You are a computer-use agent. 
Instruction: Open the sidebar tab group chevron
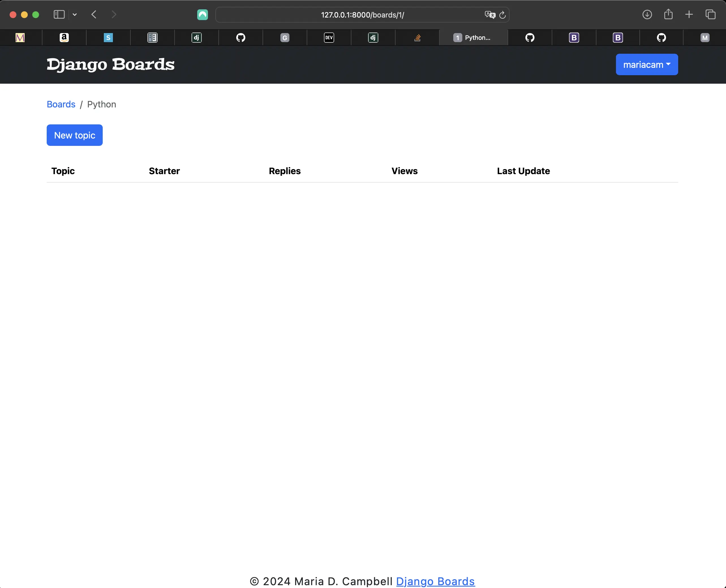[75, 15]
